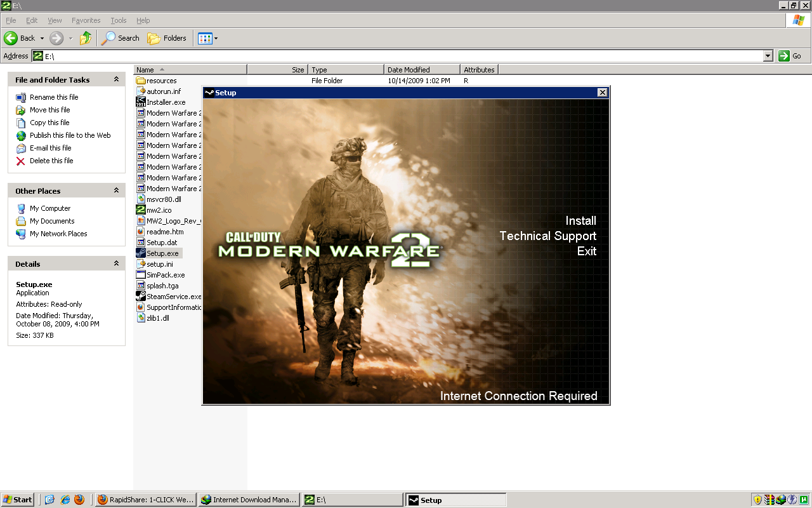
Task: Select the Setup.dat file icon
Action: point(141,243)
